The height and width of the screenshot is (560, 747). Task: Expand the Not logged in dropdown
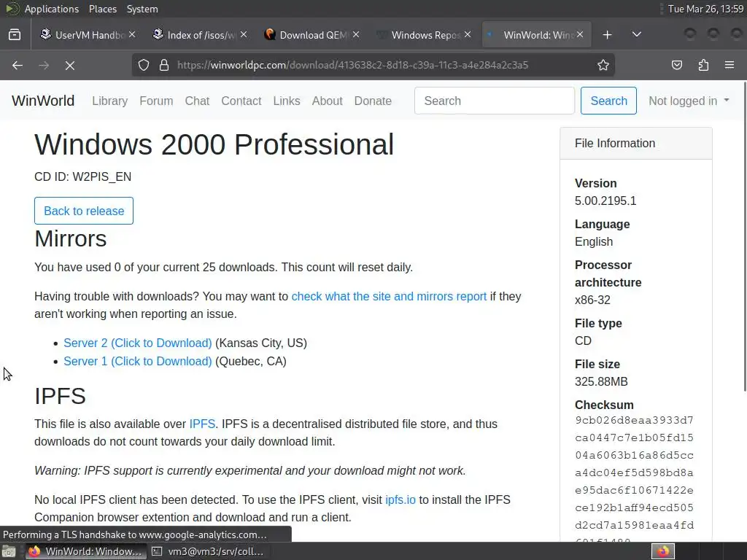click(689, 101)
